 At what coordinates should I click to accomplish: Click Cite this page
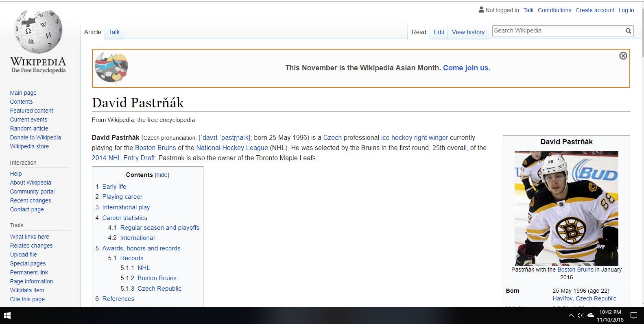tap(27, 299)
